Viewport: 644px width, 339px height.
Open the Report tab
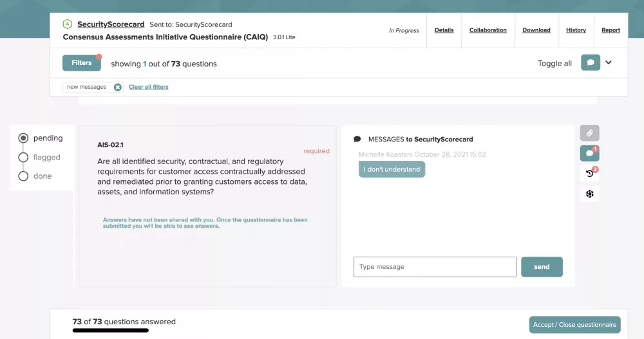click(x=611, y=30)
